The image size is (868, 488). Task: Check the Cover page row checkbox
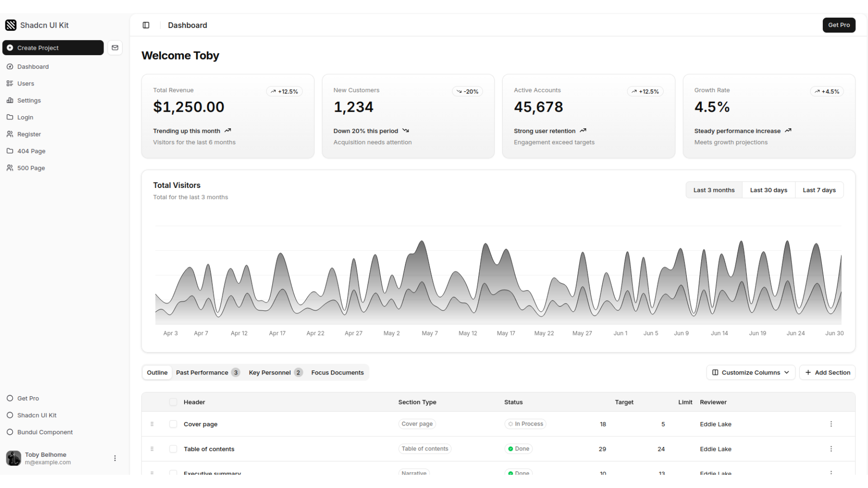[173, 424]
